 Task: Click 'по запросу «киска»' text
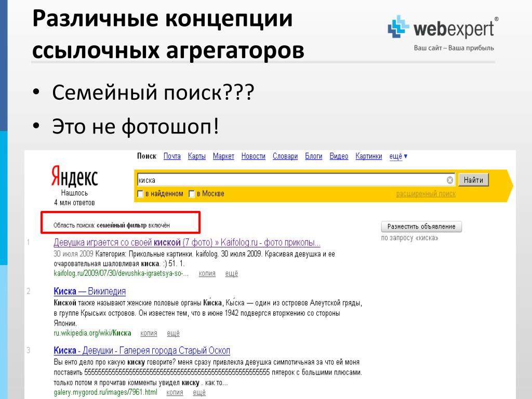pos(409,238)
